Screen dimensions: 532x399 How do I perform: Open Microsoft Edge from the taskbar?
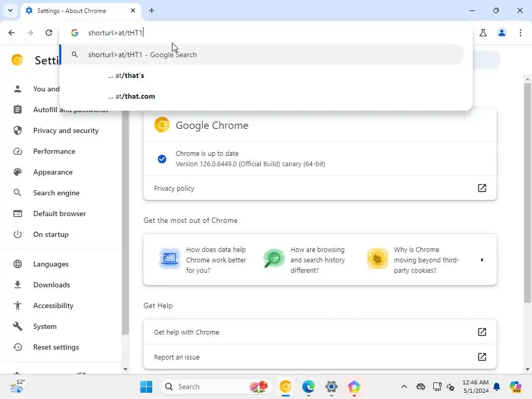tap(309, 387)
